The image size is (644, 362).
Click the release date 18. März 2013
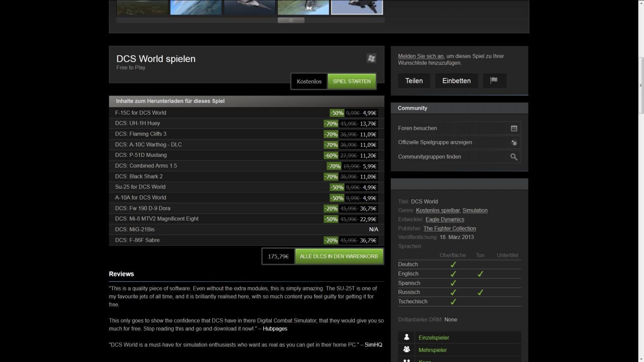456,237
